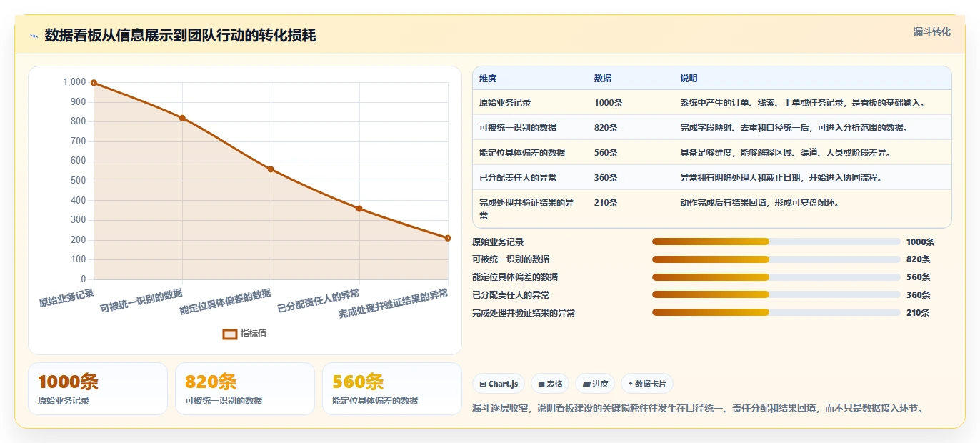Click the chart point for 完成处理并验证结果的异常
Viewport: 980px width, 443px height.
click(x=448, y=238)
